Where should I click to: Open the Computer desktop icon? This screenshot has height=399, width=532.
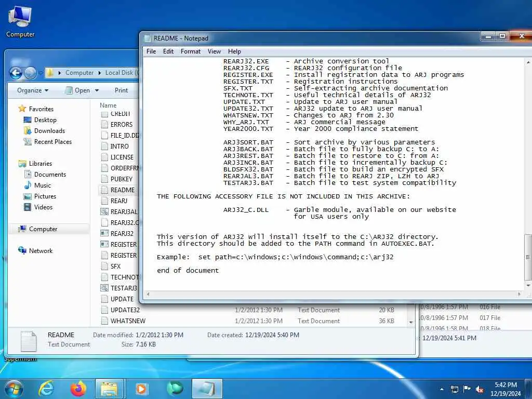pos(20,21)
